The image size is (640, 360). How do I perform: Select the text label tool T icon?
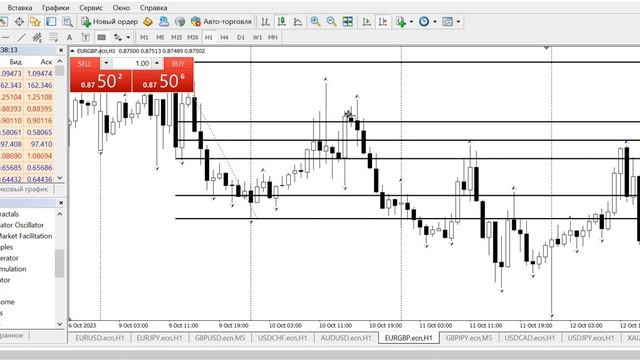pyautogui.click(x=85, y=38)
